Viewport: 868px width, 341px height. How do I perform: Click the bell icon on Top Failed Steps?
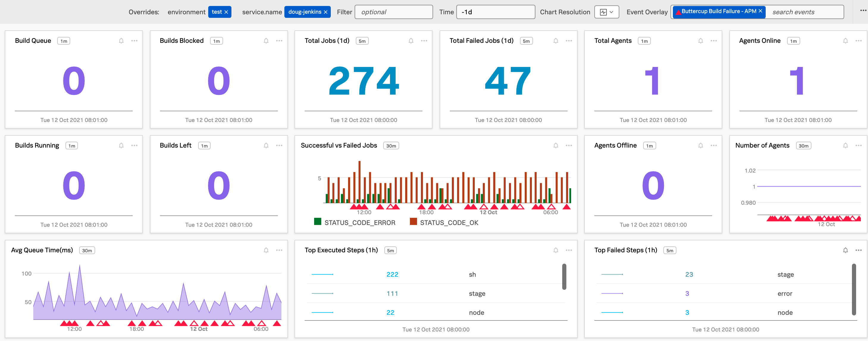pos(845,250)
